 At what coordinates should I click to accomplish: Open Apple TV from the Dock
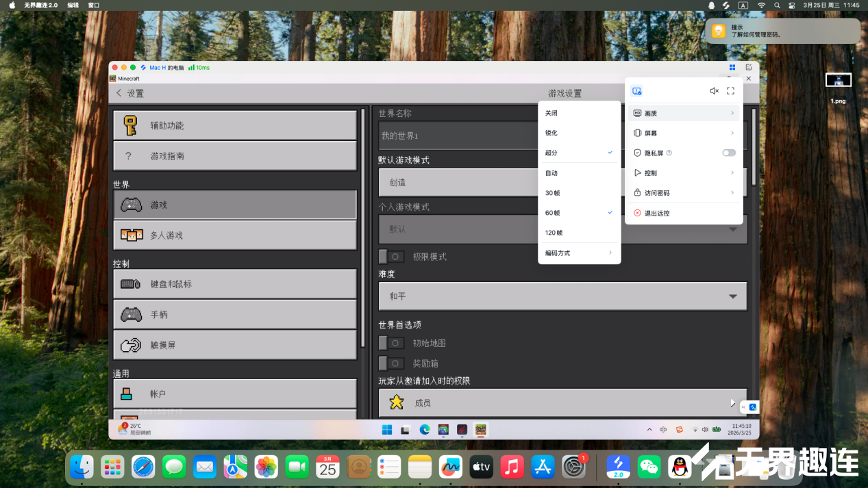[481, 467]
